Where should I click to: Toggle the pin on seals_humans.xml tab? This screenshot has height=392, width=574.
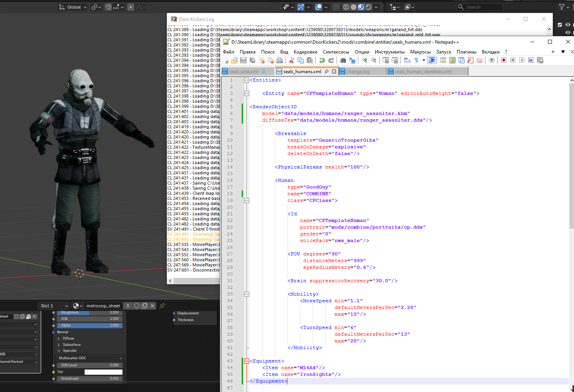326,72
